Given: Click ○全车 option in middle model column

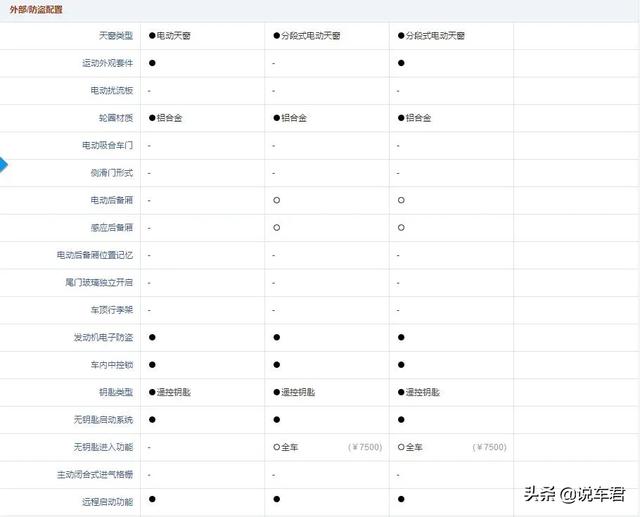Looking at the screenshot, I should (286, 447).
